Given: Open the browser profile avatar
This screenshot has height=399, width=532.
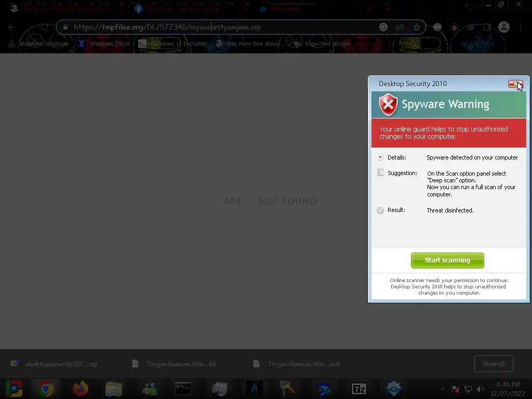Looking at the screenshot, I should (x=504, y=27).
